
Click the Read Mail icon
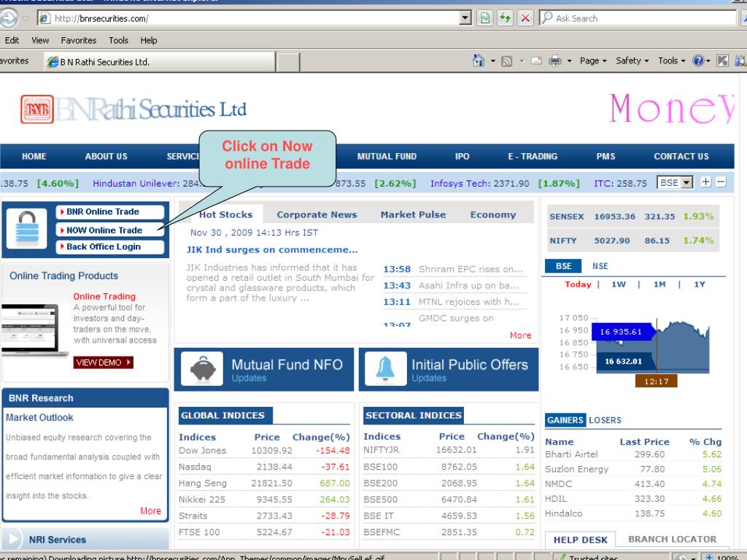536,61
